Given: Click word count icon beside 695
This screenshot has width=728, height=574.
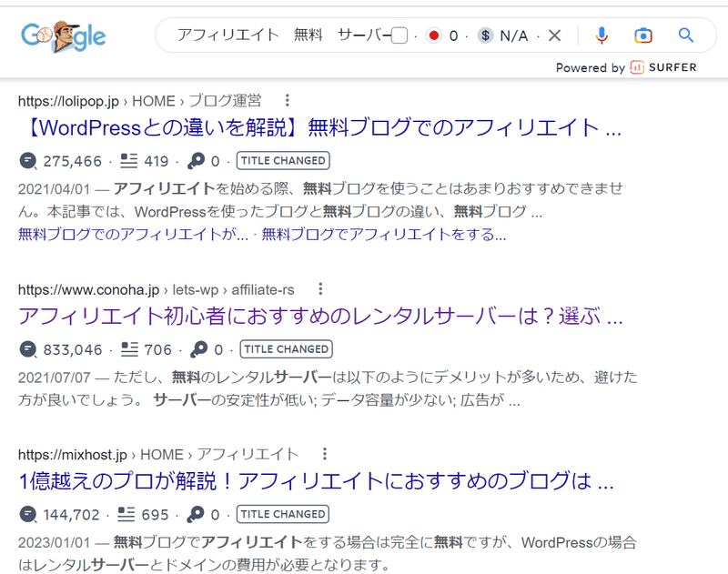Looking at the screenshot, I should tap(126, 514).
